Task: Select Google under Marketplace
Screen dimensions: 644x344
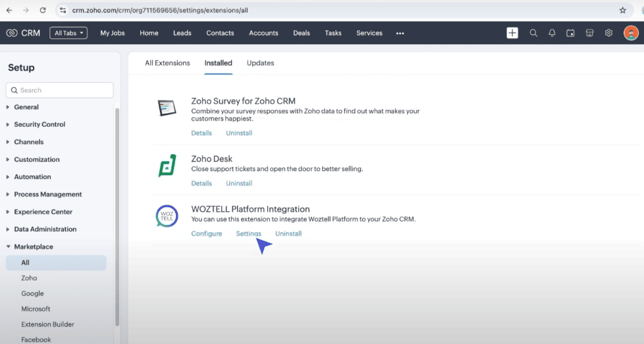Action: 32,293
